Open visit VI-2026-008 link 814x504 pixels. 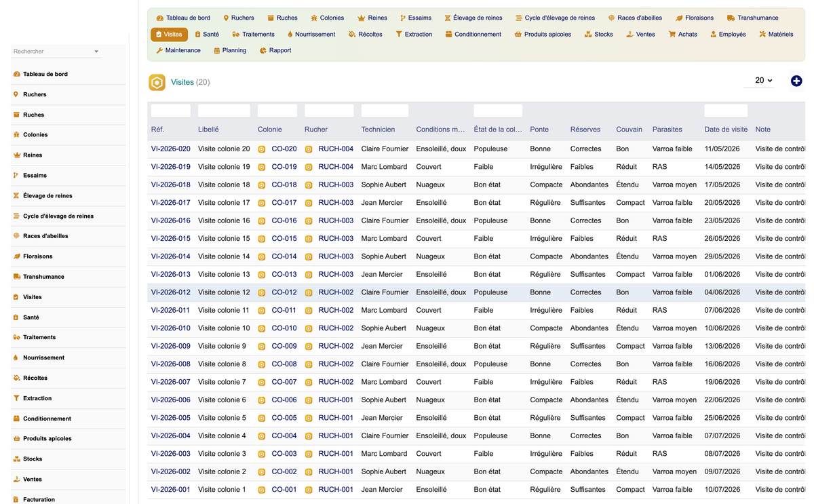tap(171, 364)
